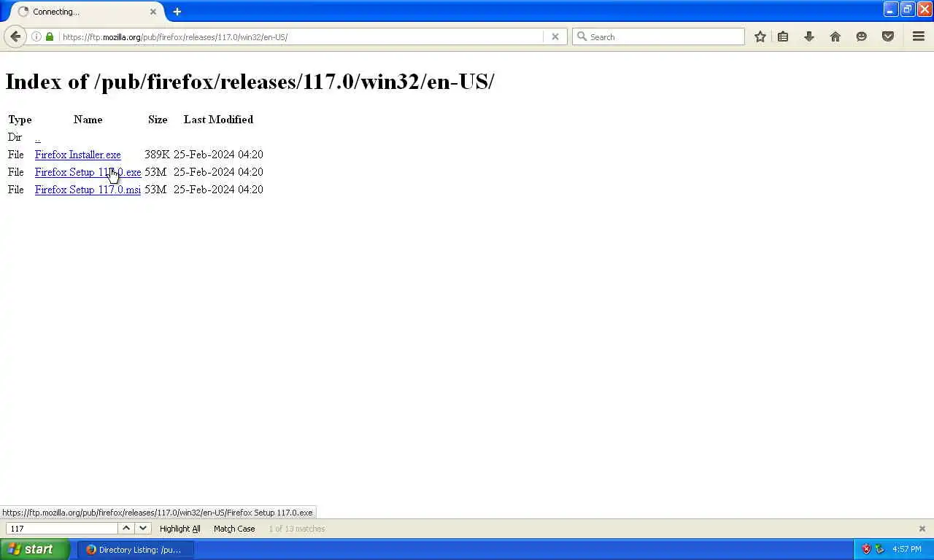Focus the Search box in toolbar
The height and width of the screenshot is (560, 934).
click(658, 36)
